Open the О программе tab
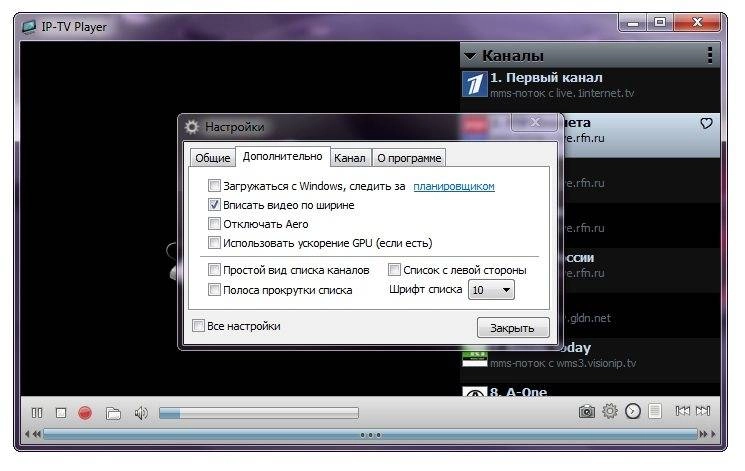745x471 pixels. click(x=409, y=158)
